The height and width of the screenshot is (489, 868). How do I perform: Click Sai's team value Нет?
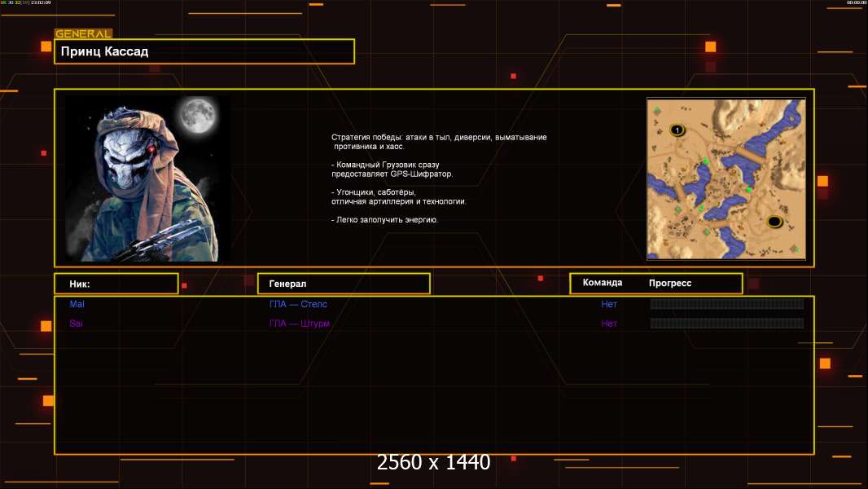pyautogui.click(x=609, y=324)
